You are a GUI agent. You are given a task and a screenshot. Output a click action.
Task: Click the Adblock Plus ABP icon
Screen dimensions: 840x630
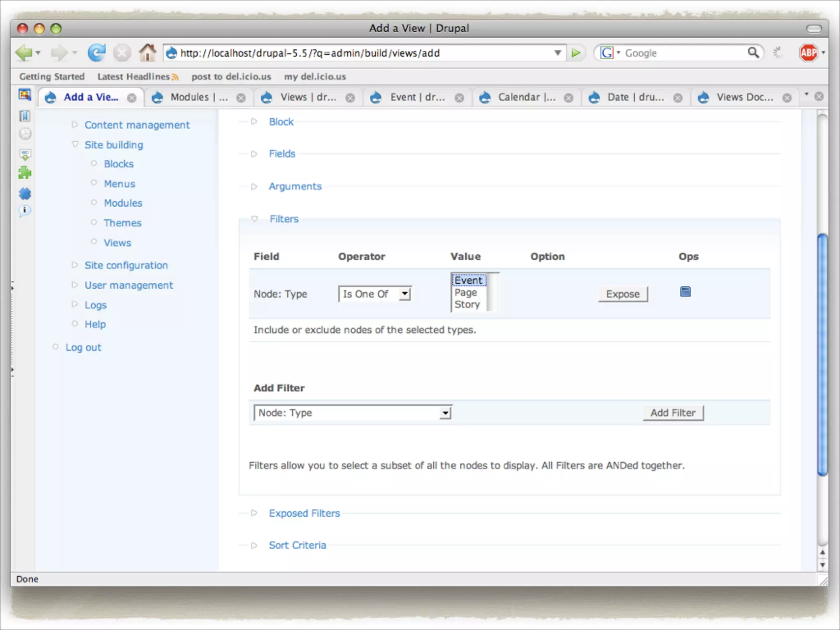click(x=808, y=53)
